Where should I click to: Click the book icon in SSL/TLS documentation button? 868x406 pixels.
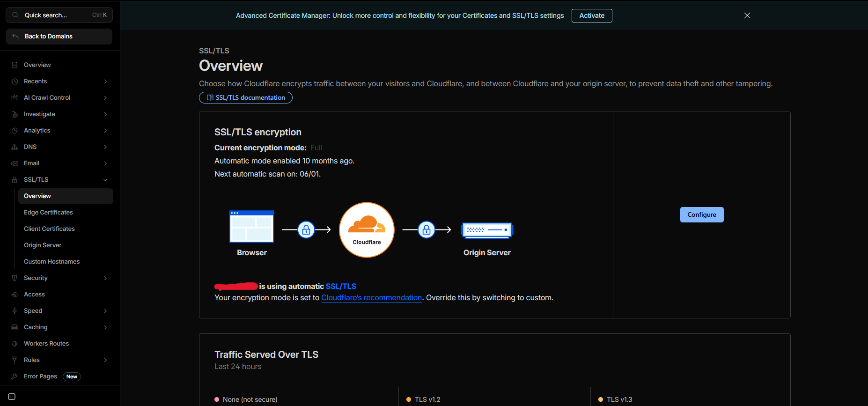tap(210, 97)
